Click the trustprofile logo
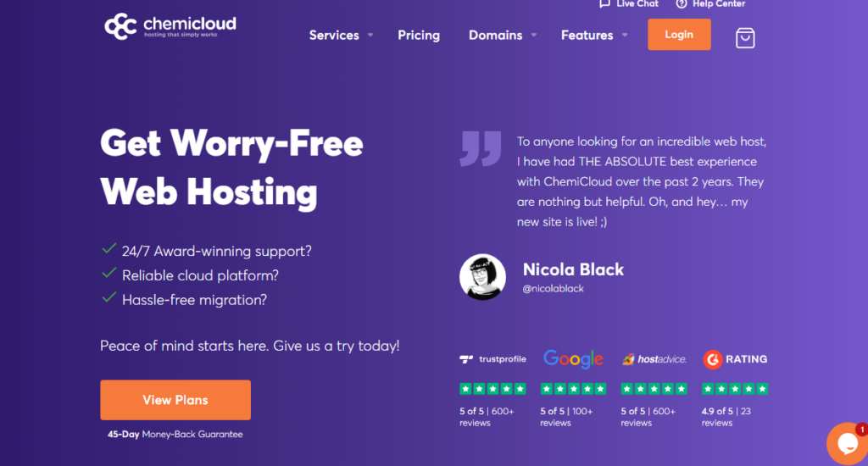Image resolution: width=868 pixels, height=466 pixels. pos(492,359)
